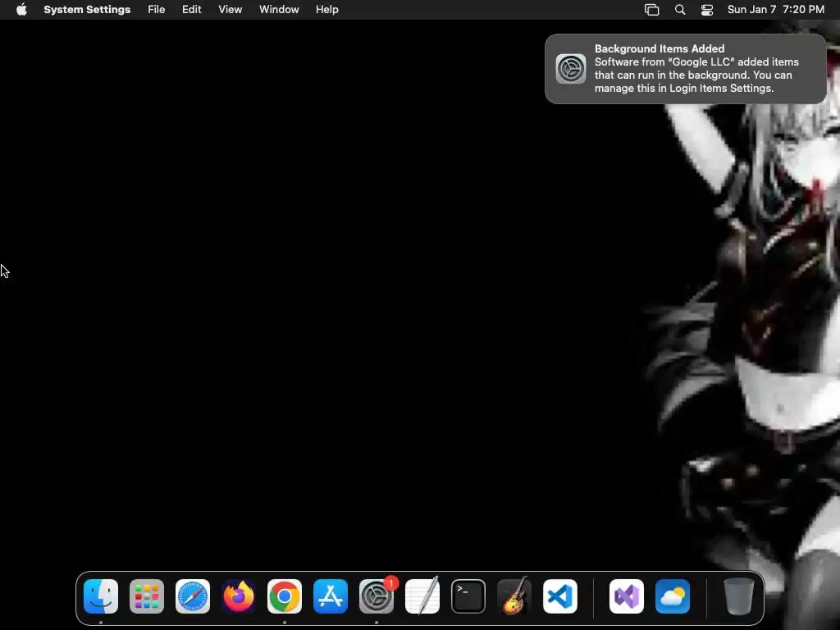Launch TextEdit from the Dock

[422, 596]
